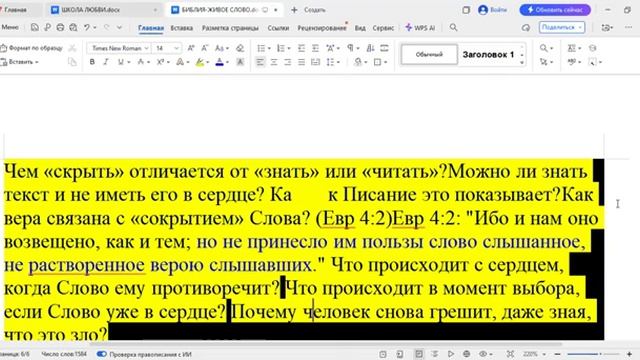Open ribbon search magnifier

click(x=453, y=27)
